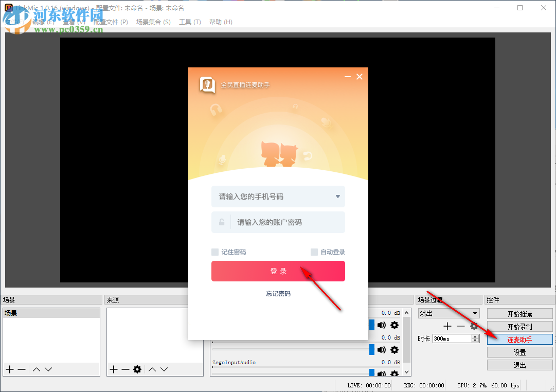The height and width of the screenshot is (392, 556).
Task: Open scene transition properties gear
Action: (x=474, y=326)
